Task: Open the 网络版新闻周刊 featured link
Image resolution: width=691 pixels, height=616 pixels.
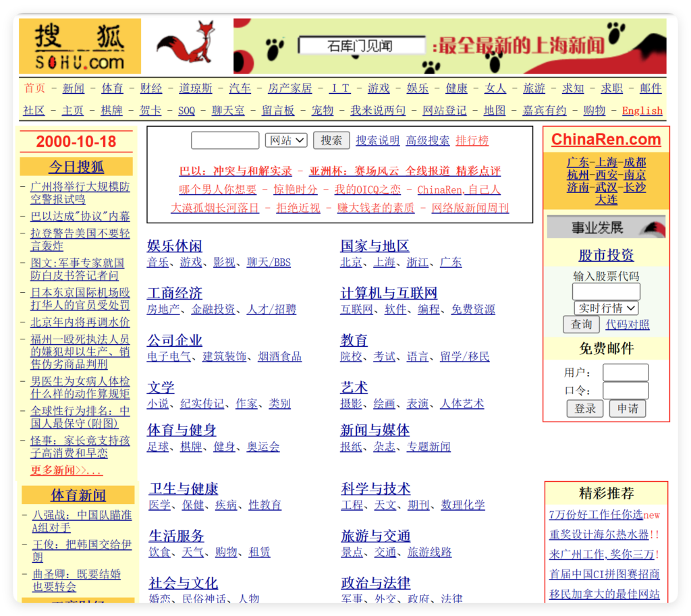Action: pos(470,208)
